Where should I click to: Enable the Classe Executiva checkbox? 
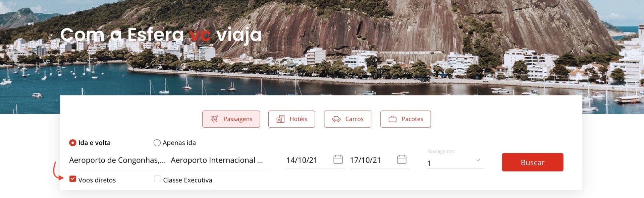[x=157, y=179]
